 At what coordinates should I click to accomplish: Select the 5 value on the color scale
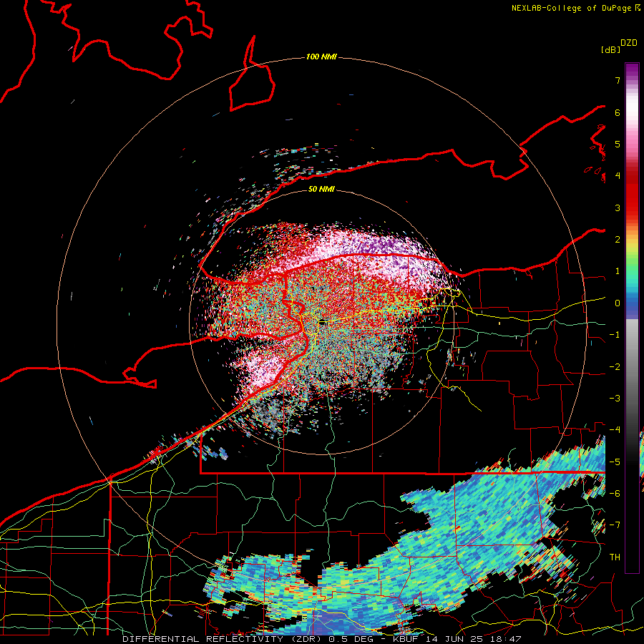click(618, 144)
